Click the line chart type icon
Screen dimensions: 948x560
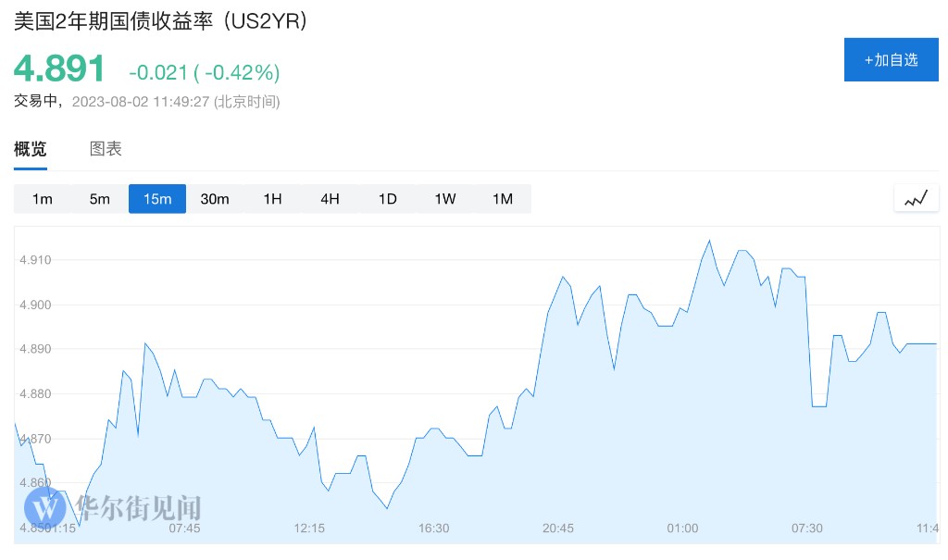pyautogui.click(x=916, y=198)
